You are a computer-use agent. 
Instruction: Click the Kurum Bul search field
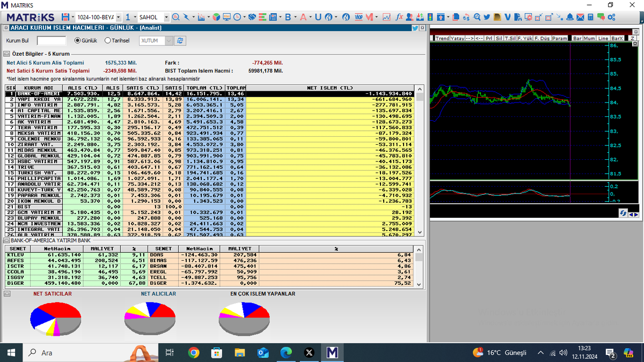tap(52, 41)
